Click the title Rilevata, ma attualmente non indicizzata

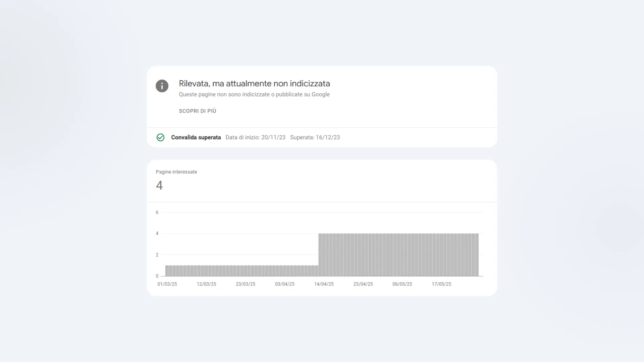pyautogui.click(x=254, y=83)
